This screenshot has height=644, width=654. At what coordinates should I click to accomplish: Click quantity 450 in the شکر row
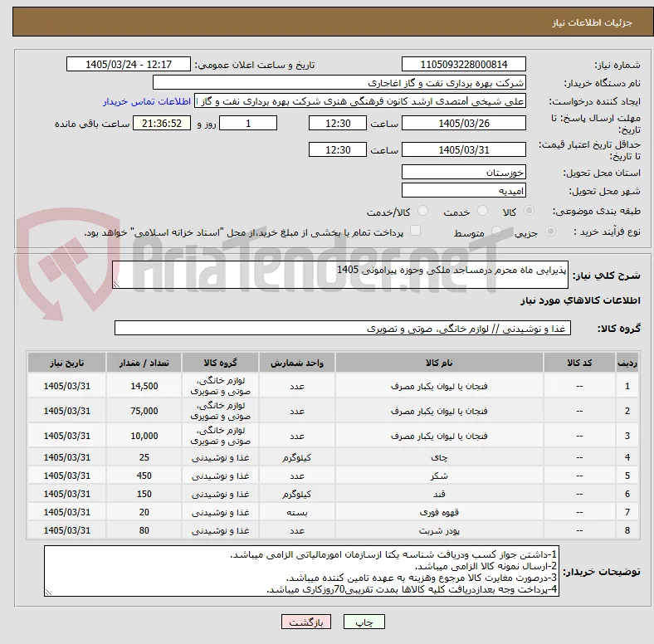tap(144, 476)
